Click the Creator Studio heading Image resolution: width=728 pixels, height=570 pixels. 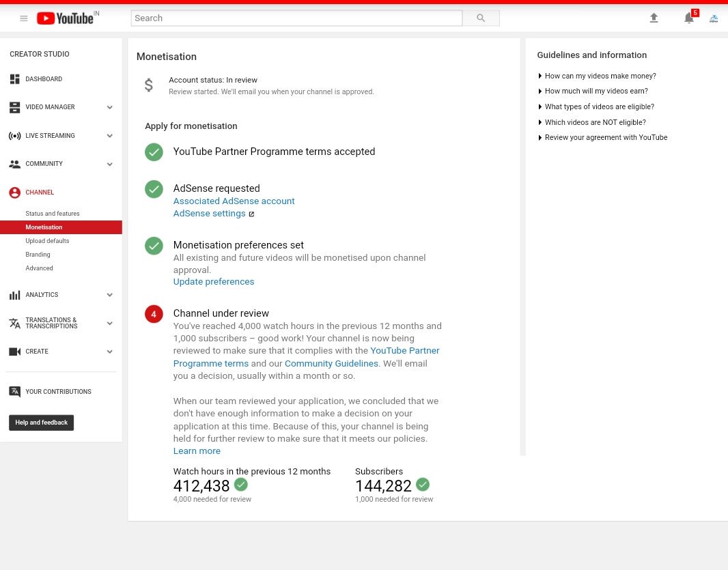click(x=40, y=55)
